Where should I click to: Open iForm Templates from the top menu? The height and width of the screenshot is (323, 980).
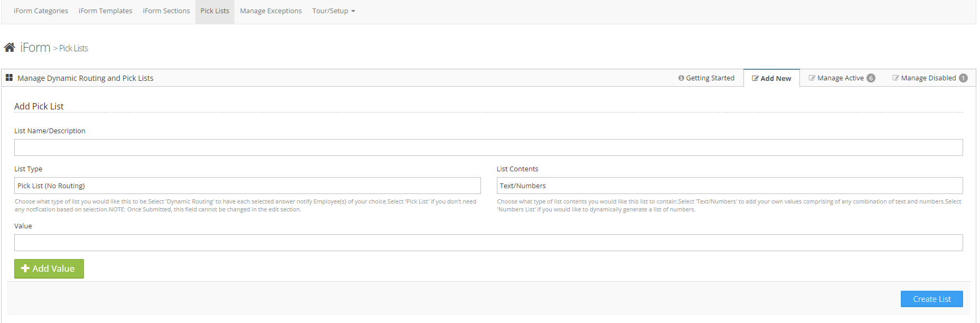105,11
